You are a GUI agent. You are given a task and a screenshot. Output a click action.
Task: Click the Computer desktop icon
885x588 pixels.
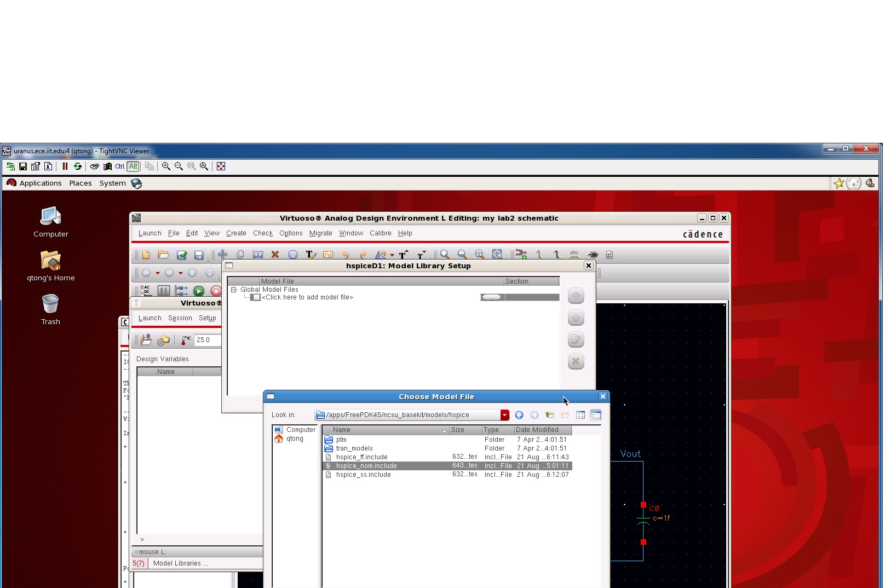point(51,222)
